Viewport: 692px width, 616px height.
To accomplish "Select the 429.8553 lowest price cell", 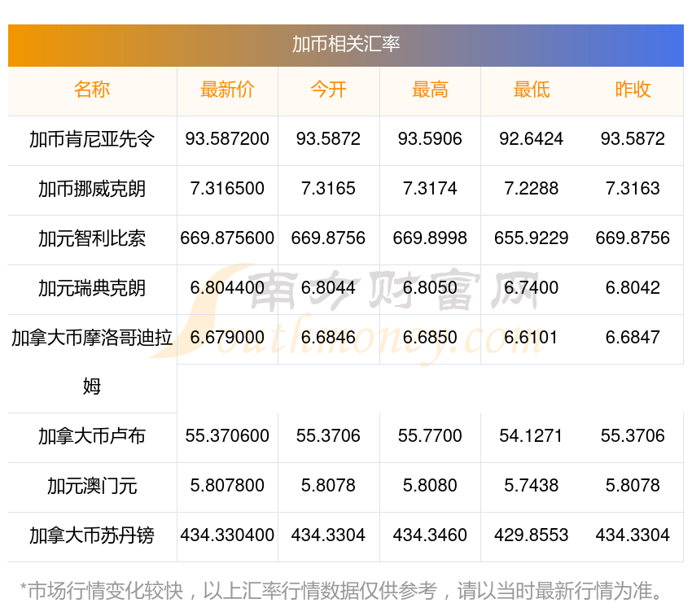I will pos(532,535).
